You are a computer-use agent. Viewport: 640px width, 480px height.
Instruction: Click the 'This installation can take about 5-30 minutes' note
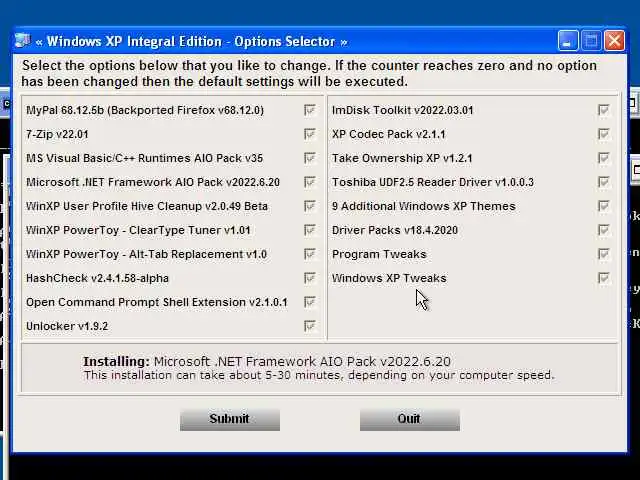point(319,375)
